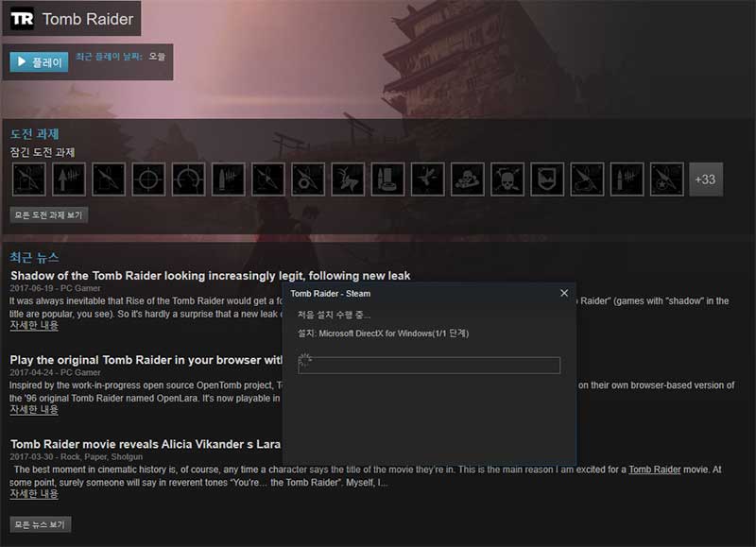Show the +33 more locked achievements

(706, 179)
